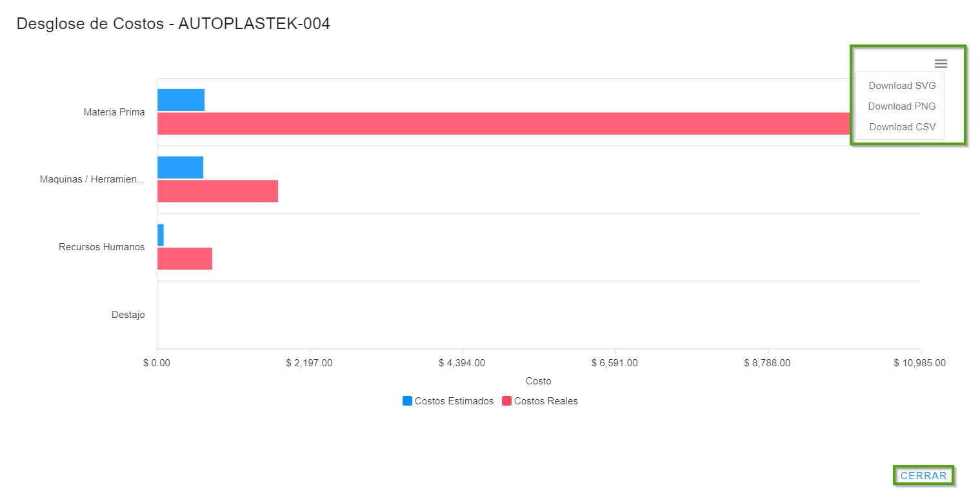This screenshot has height=503, width=980.
Task: Click red real-cost bar for Maquinas / Herramientas
Action: [x=217, y=191]
